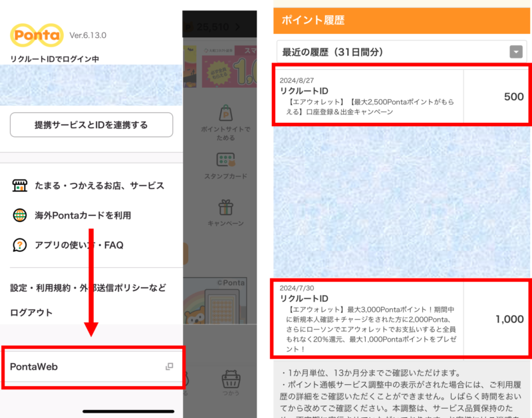Tap the Ponta logo
Image resolution: width=532 pixels, height=418 pixels.
coord(37,35)
